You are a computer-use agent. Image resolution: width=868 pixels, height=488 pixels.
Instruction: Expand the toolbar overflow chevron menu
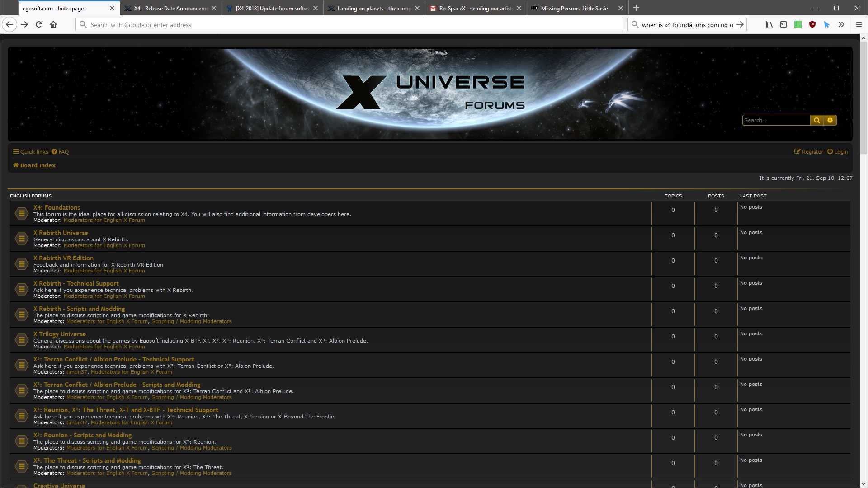point(841,25)
